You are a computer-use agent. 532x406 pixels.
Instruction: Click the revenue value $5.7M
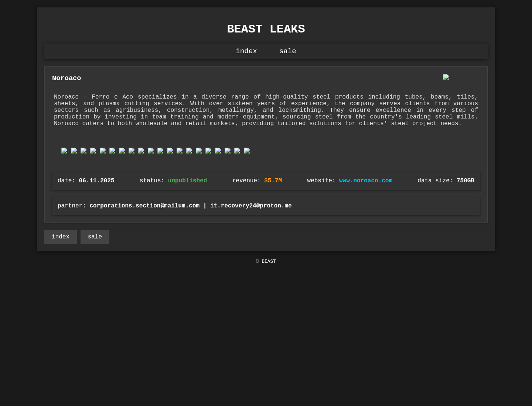click(273, 181)
